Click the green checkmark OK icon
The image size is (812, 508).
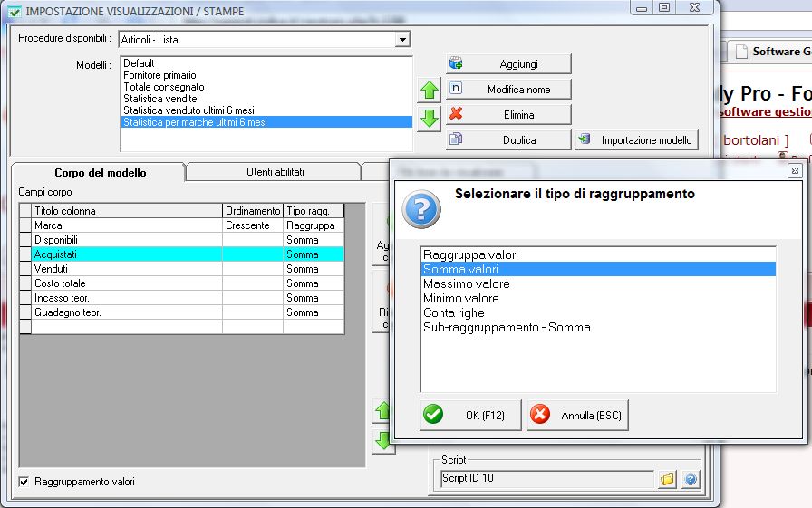pyautogui.click(x=433, y=414)
